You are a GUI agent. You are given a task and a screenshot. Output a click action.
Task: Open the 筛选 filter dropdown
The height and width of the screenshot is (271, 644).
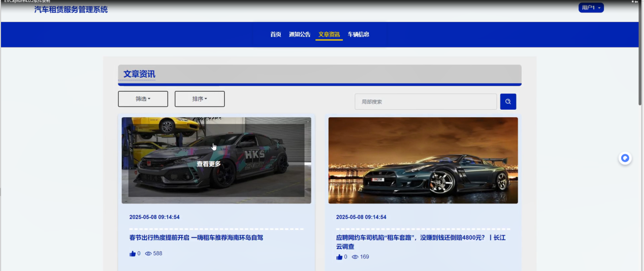pyautogui.click(x=143, y=99)
